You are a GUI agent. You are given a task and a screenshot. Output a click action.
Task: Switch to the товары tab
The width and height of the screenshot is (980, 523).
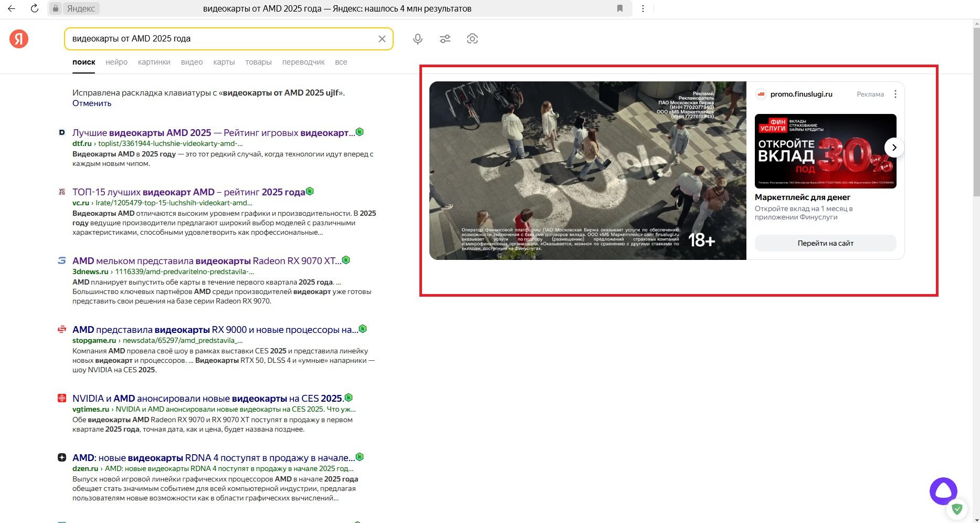[258, 62]
